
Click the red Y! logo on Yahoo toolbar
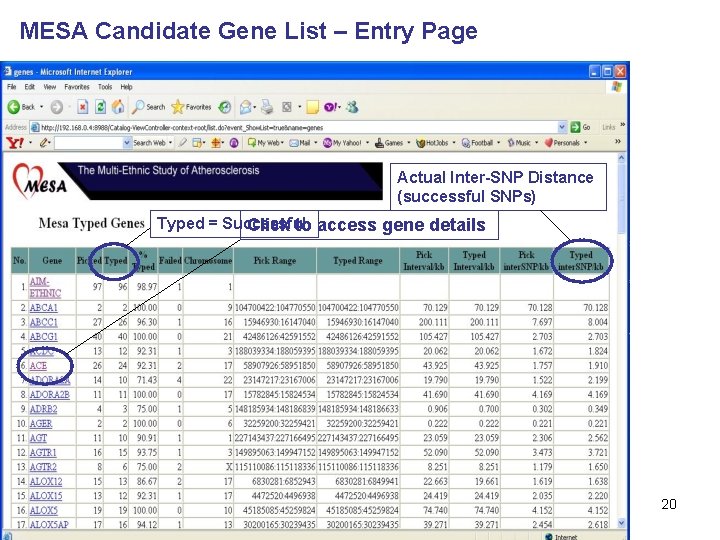pos(15,143)
